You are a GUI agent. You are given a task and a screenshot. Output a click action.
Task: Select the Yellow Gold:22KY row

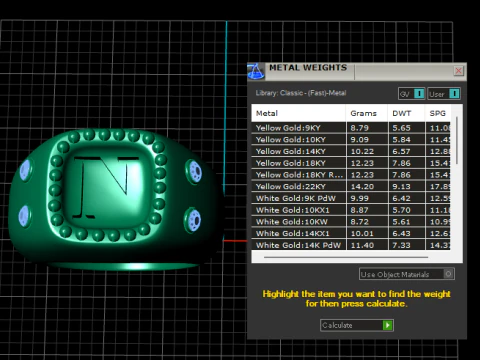click(351, 186)
